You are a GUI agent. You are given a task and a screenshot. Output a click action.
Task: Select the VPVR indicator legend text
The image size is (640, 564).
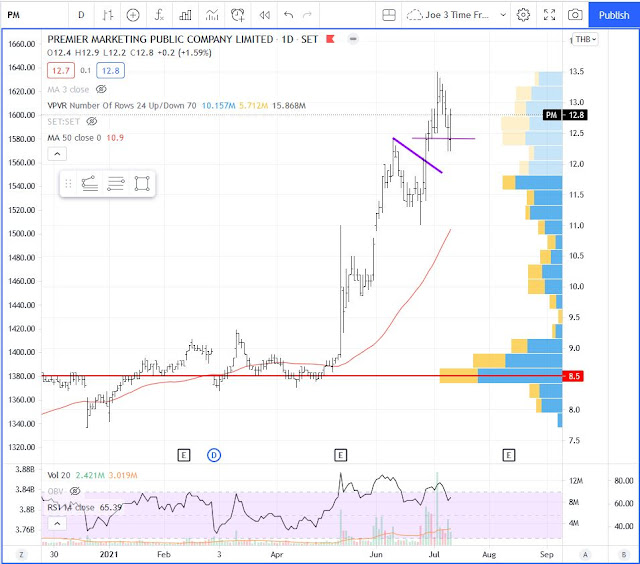(122, 106)
